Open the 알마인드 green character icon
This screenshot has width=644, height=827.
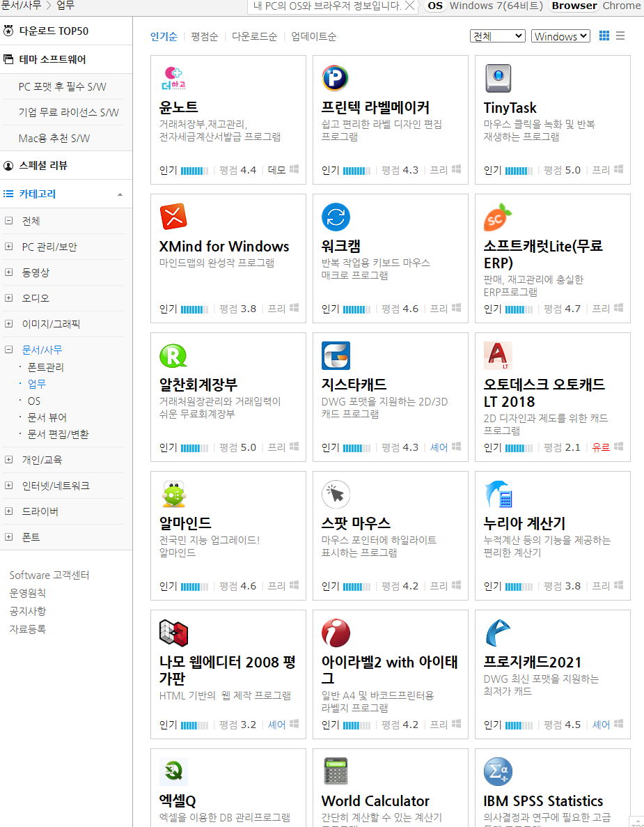click(x=173, y=494)
